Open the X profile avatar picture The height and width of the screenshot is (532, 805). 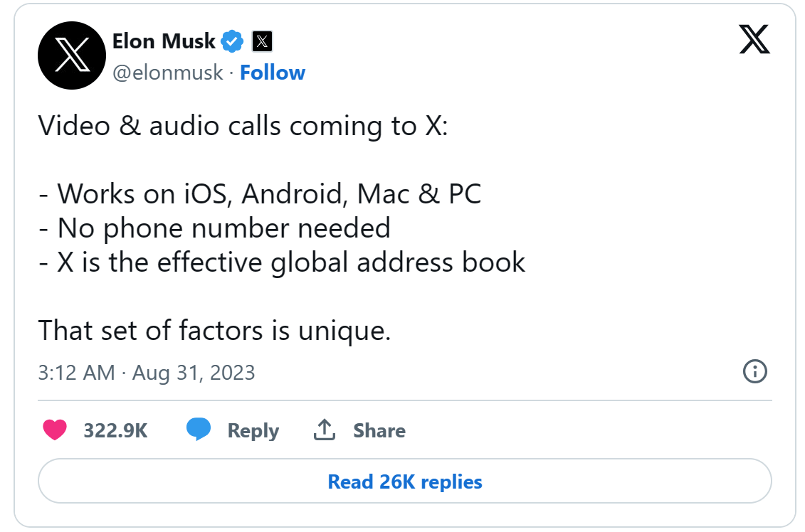tap(71, 55)
